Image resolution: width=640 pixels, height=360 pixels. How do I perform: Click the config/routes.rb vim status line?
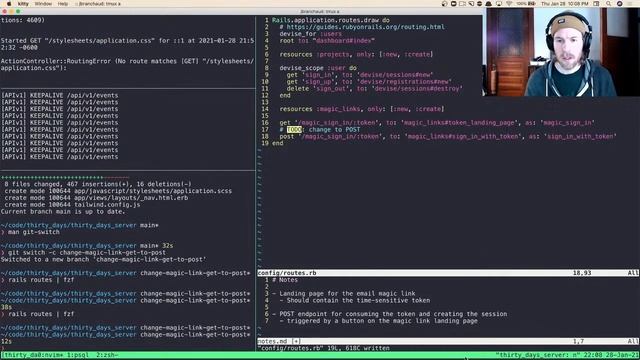pyautogui.click(x=448, y=273)
